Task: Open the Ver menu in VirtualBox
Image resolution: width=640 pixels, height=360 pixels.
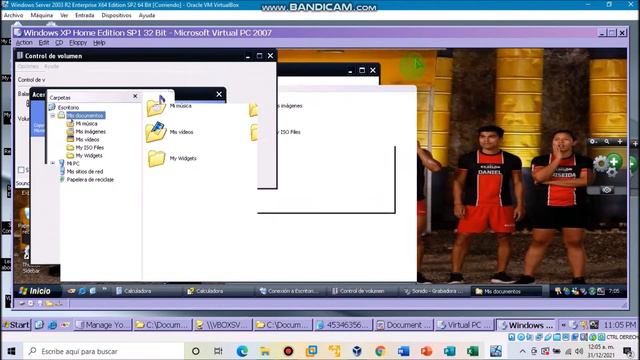Action: point(64,15)
